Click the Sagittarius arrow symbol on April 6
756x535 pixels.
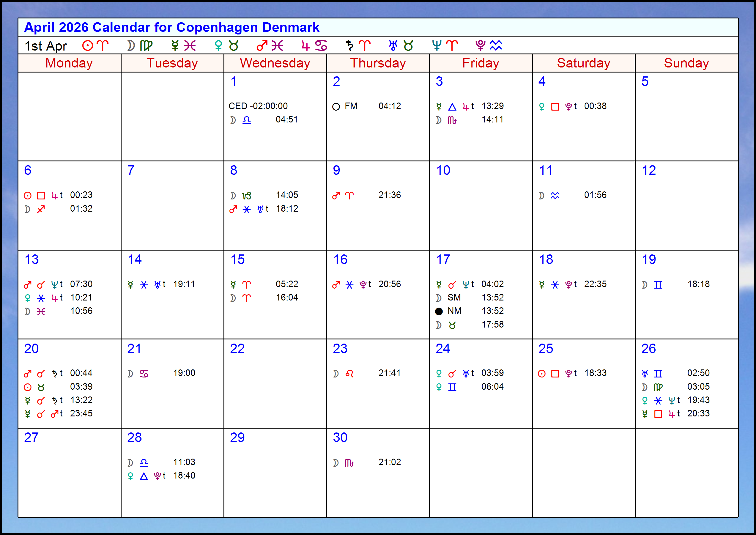(x=41, y=209)
